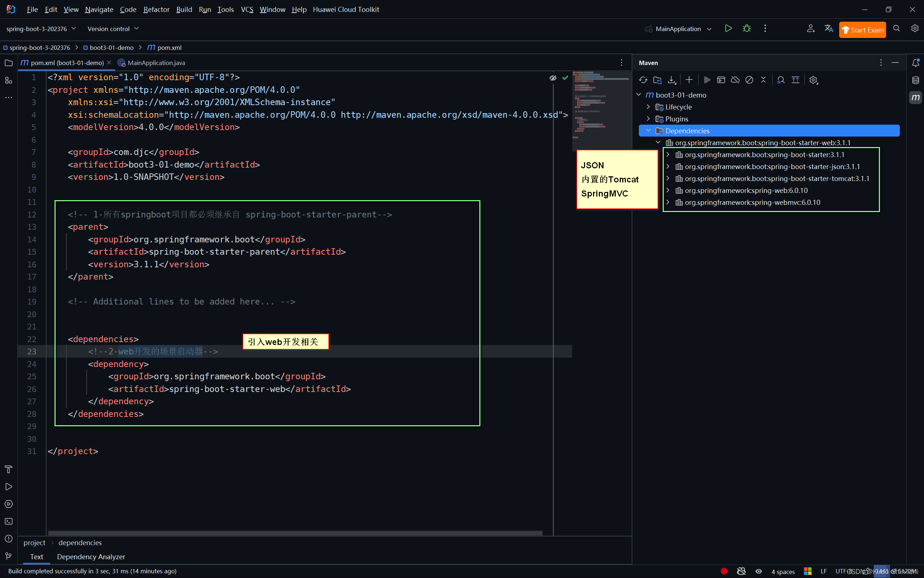Toggle status bar eye icon
Viewport: 924px width, 578px height.
click(x=759, y=571)
